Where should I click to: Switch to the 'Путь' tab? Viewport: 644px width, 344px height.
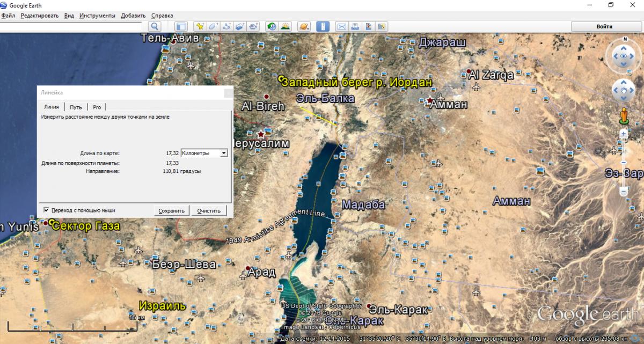[x=76, y=107]
